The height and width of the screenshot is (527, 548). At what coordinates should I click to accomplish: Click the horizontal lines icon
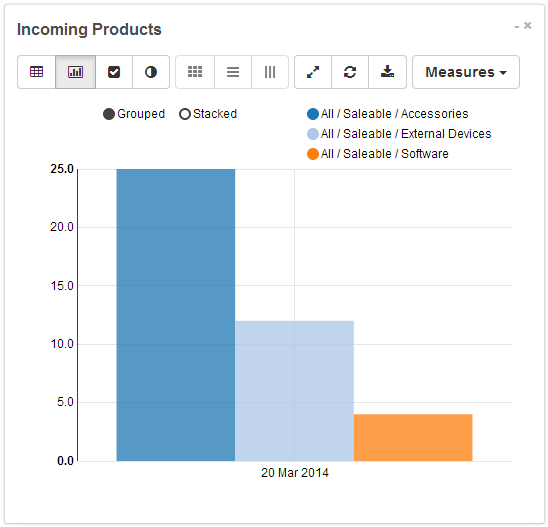click(x=233, y=72)
